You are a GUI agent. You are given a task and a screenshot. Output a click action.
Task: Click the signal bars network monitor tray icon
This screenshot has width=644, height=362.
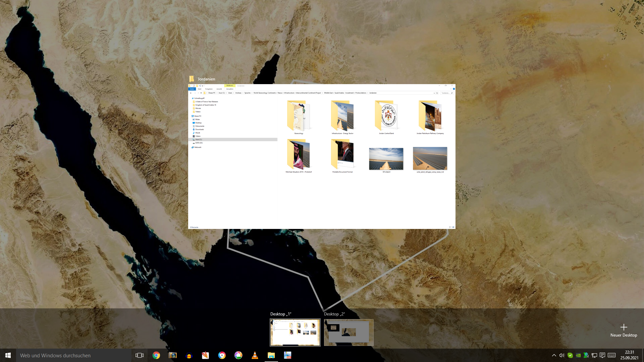[x=586, y=355]
